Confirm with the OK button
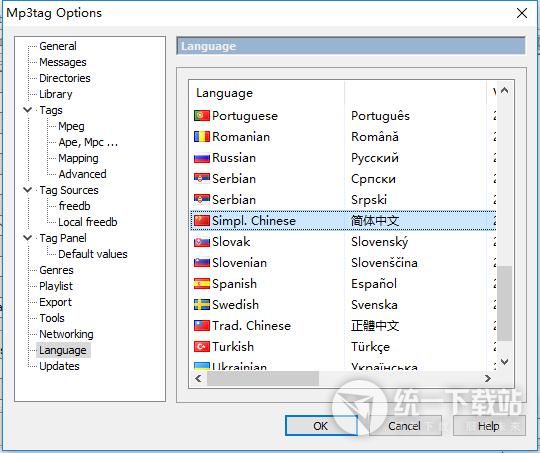The height and width of the screenshot is (453, 540). 321,426
